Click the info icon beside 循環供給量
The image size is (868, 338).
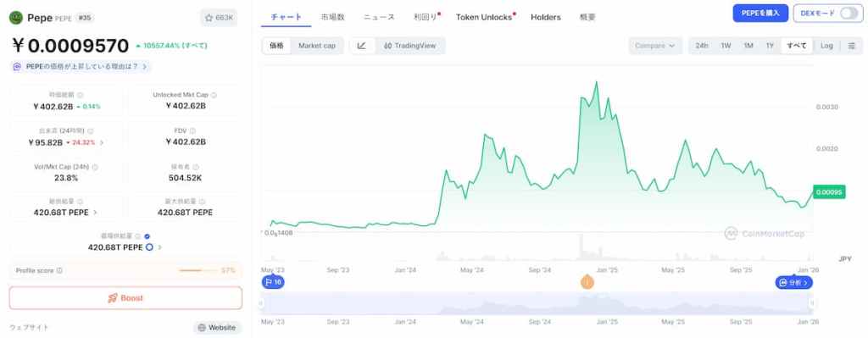(138, 236)
